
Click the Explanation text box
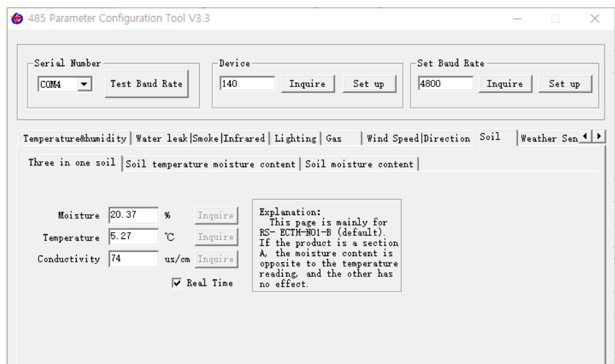(x=327, y=246)
